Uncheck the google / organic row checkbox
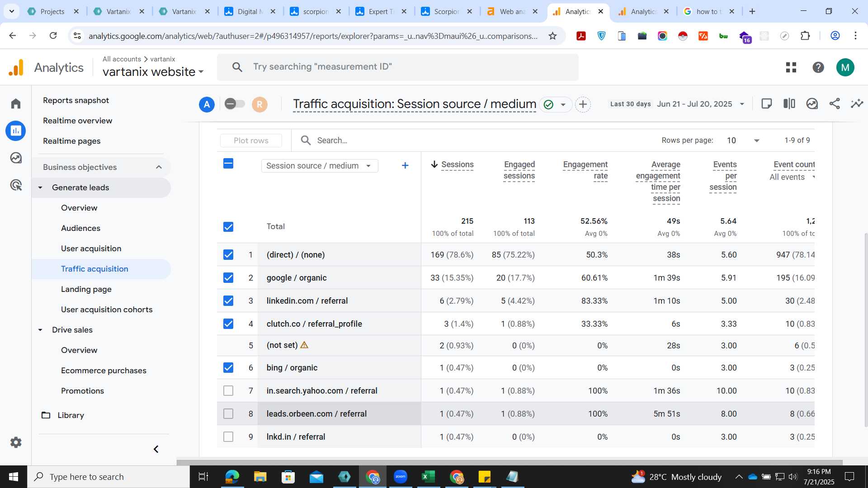Screen dimensions: 868x488 tap(228, 278)
